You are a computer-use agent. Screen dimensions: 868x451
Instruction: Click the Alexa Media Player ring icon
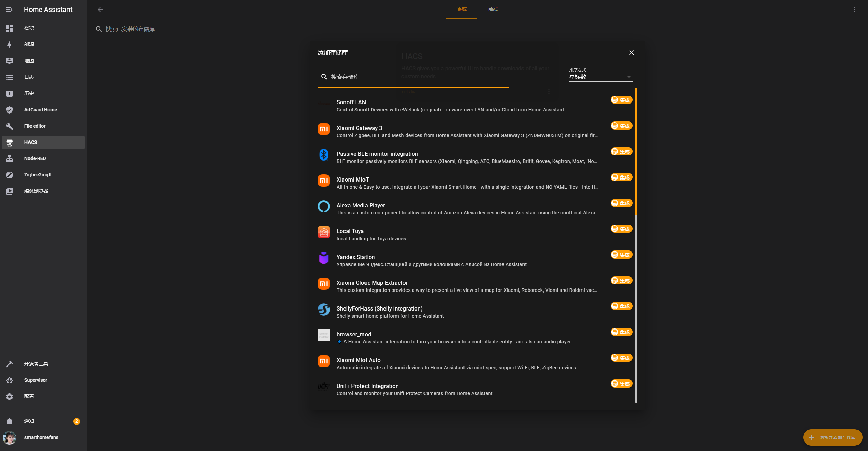[x=324, y=206]
